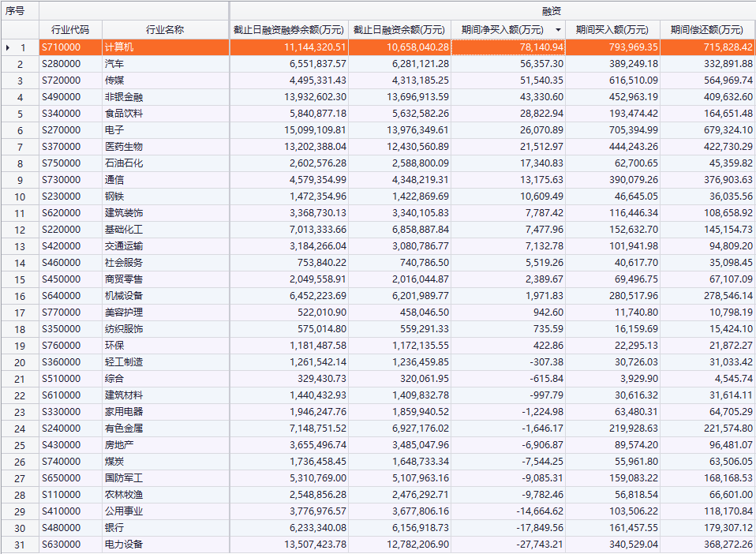The width and height of the screenshot is (756, 554).
Task: Click the current-row arrow indicator beside row 1
Action: tap(8, 48)
